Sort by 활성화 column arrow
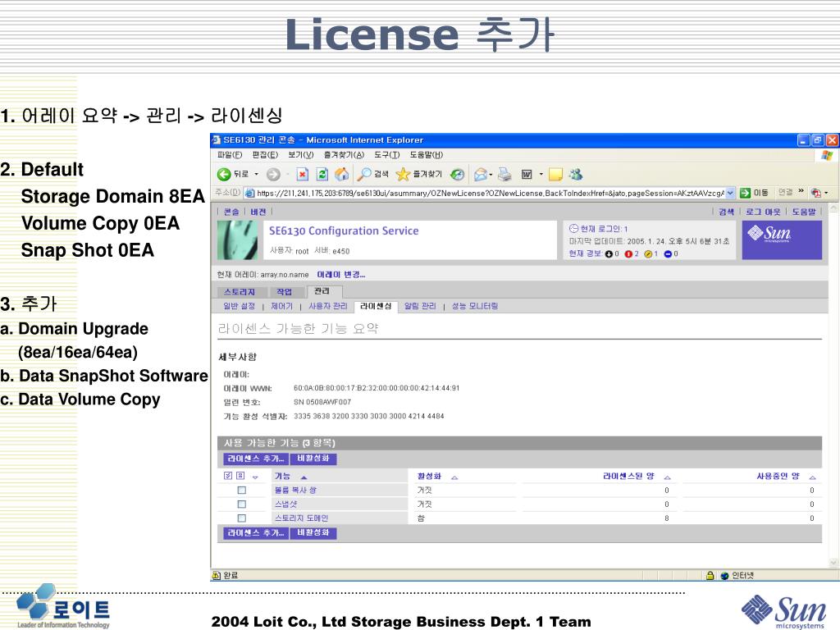Screen dimensions: 840x630 tap(454, 477)
